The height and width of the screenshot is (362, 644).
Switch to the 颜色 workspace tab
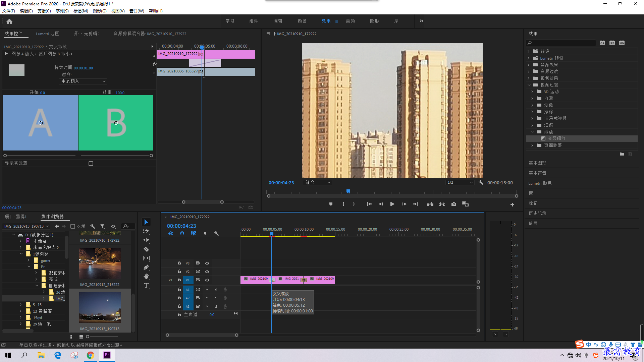tap(302, 21)
